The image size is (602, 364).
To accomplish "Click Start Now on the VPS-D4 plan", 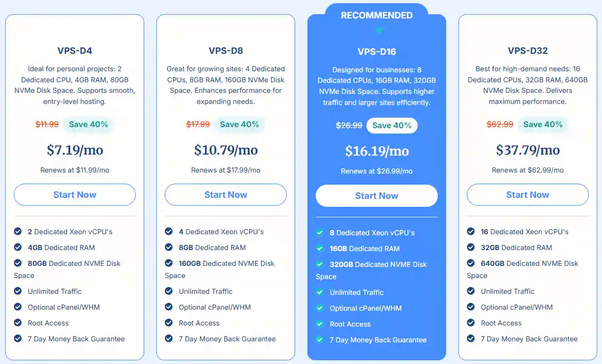I will click(x=74, y=194).
